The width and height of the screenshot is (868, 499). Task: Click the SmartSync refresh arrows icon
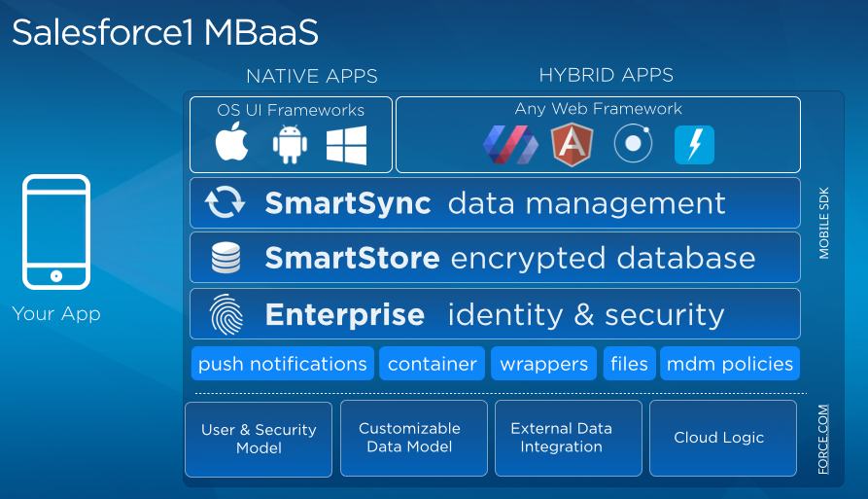tap(225, 202)
